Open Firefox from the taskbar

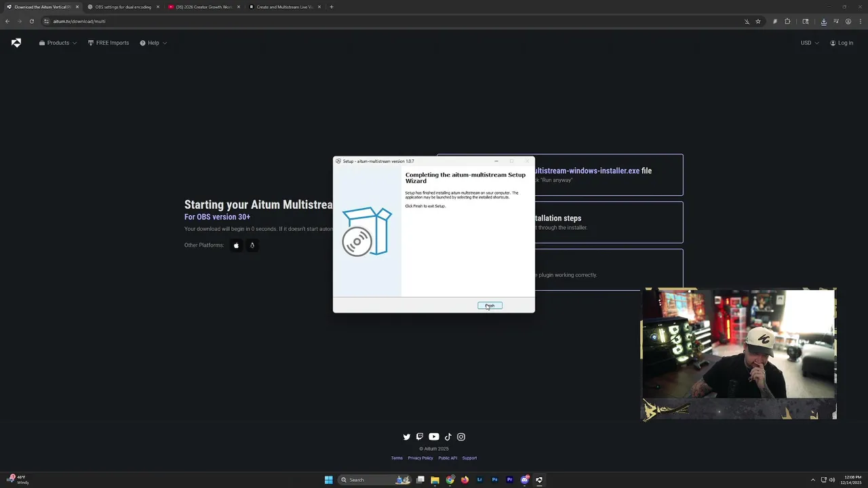pos(465,480)
